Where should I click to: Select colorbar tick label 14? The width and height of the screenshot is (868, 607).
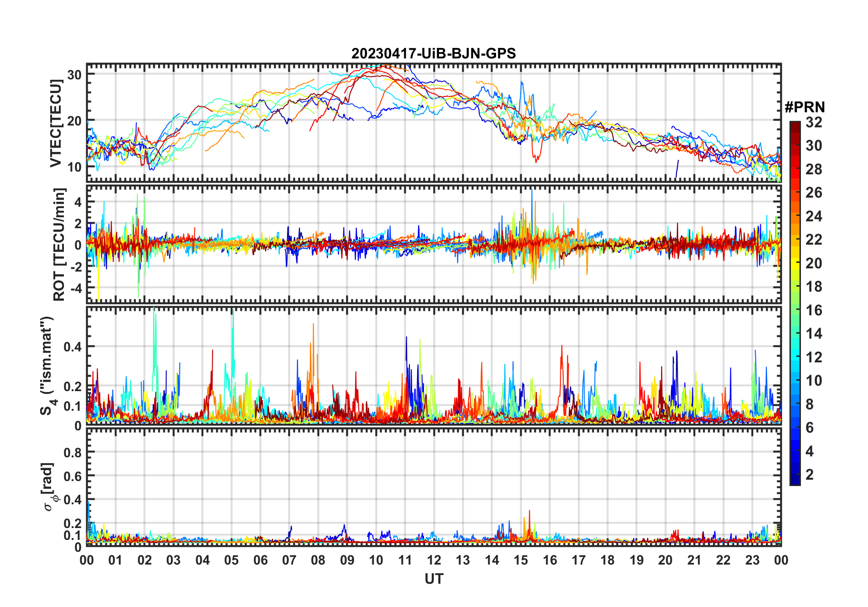(x=814, y=334)
